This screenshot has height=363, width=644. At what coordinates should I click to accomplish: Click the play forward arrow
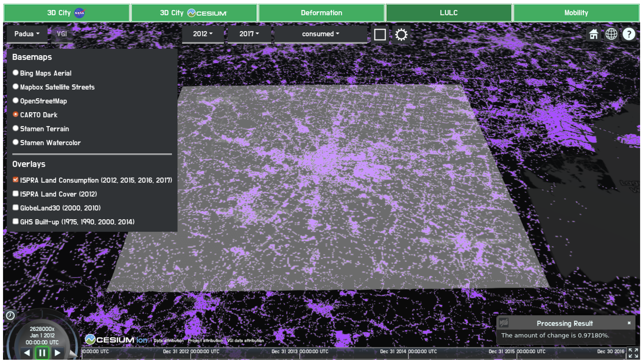tap(57, 352)
